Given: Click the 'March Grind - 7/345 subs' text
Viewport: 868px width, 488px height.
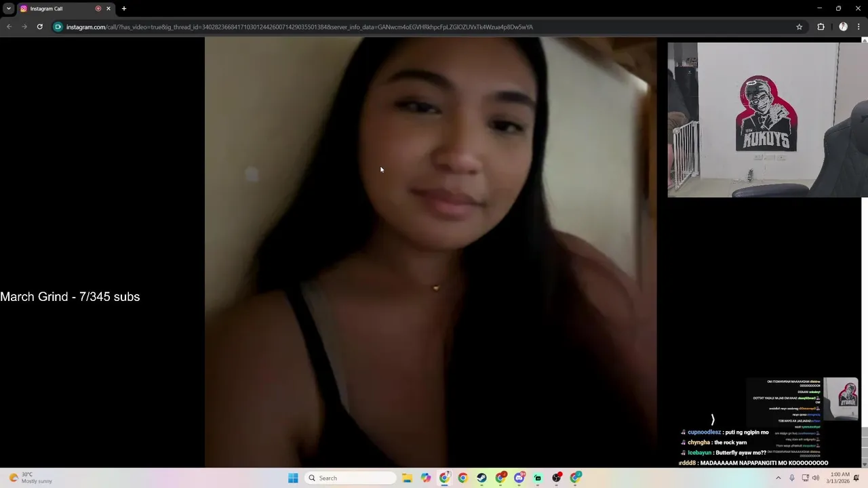Looking at the screenshot, I should [x=70, y=297].
